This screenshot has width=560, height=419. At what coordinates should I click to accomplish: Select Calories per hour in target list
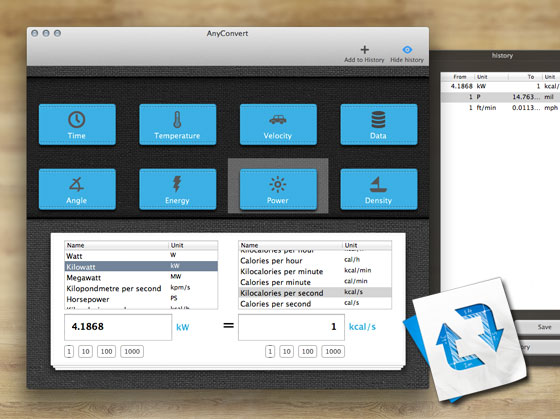(x=315, y=260)
